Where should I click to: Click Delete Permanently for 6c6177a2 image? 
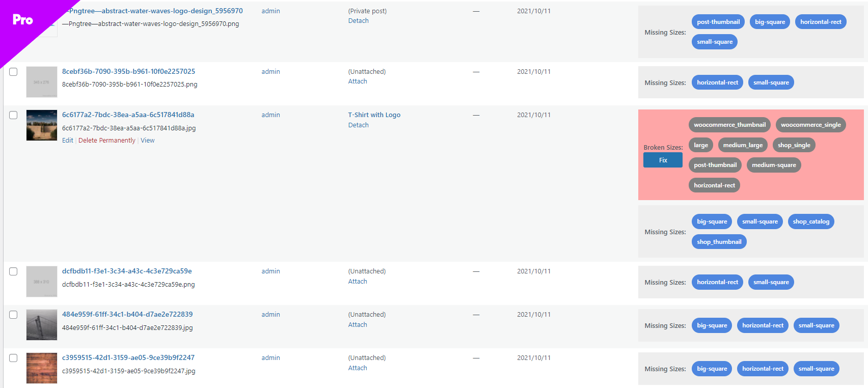(x=107, y=141)
